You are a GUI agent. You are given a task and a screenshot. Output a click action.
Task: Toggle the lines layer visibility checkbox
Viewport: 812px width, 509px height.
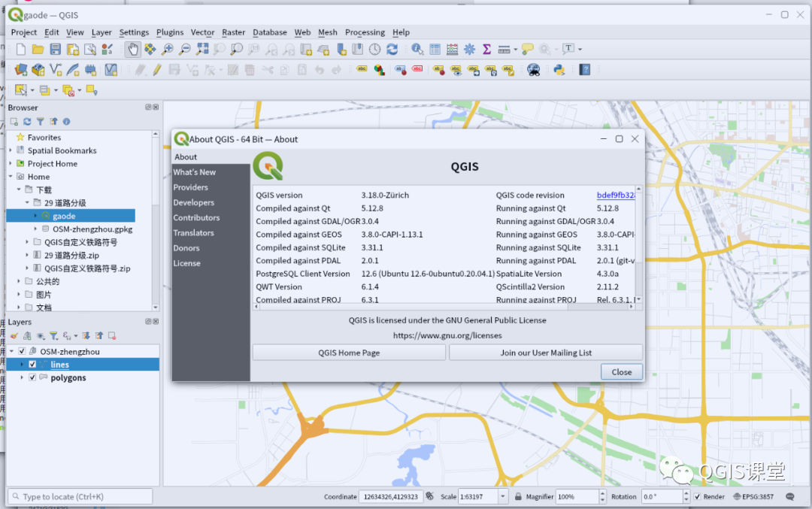tap(32, 364)
